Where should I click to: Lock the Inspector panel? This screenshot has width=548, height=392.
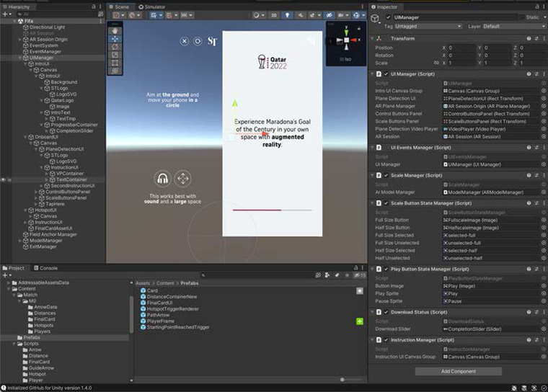537,6
